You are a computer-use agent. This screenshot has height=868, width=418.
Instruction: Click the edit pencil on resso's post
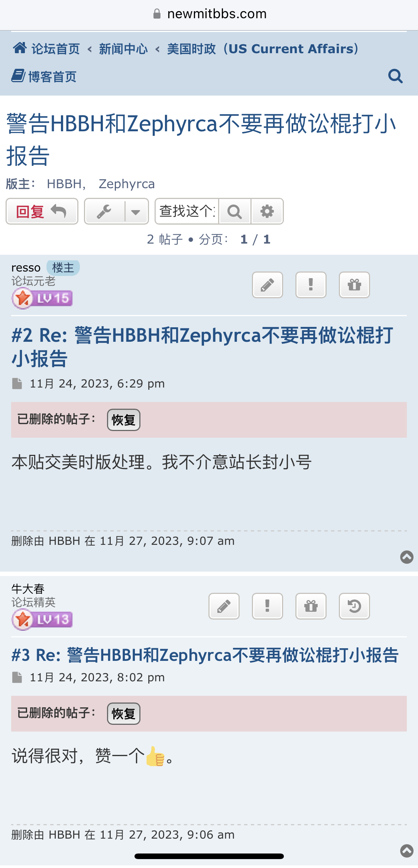click(268, 285)
